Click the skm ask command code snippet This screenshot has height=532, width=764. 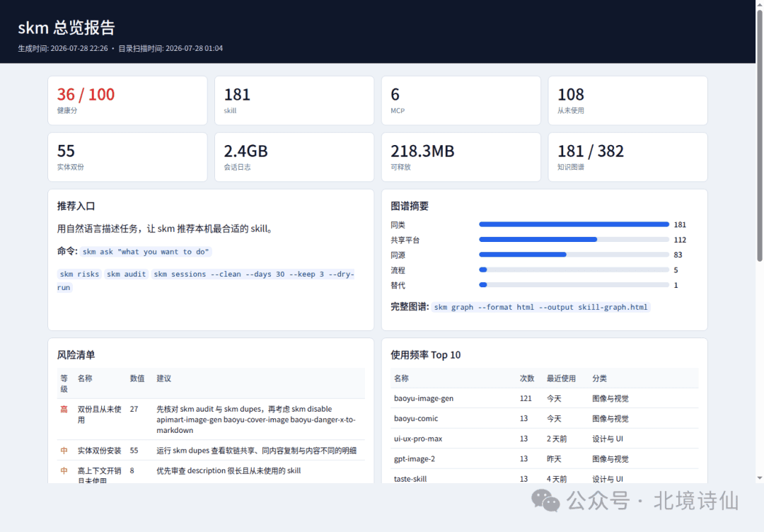click(x=146, y=252)
